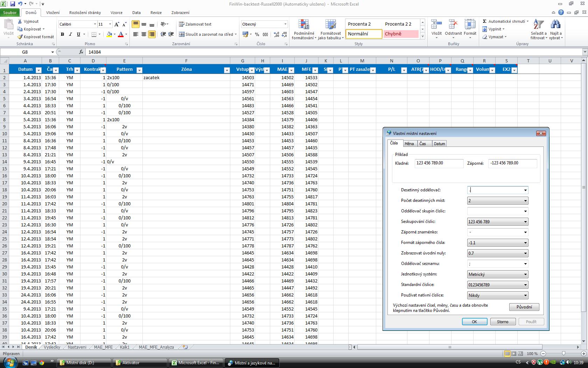Click the Kopírovat formát paintbrush
The width and height of the screenshot is (588, 368).
point(21,37)
